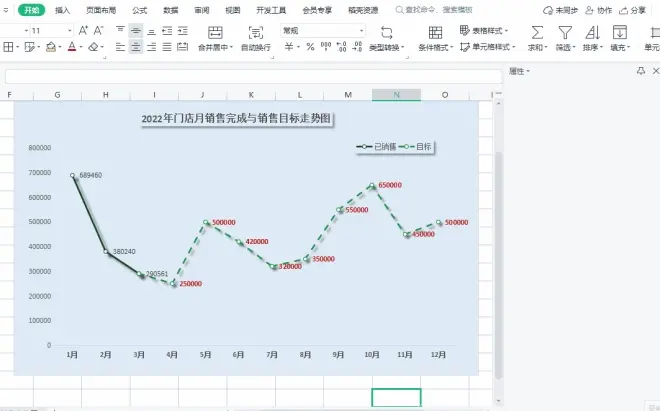660x411 pixels.
Task: Apply justify alignment
Action: pyautogui.click(x=167, y=47)
